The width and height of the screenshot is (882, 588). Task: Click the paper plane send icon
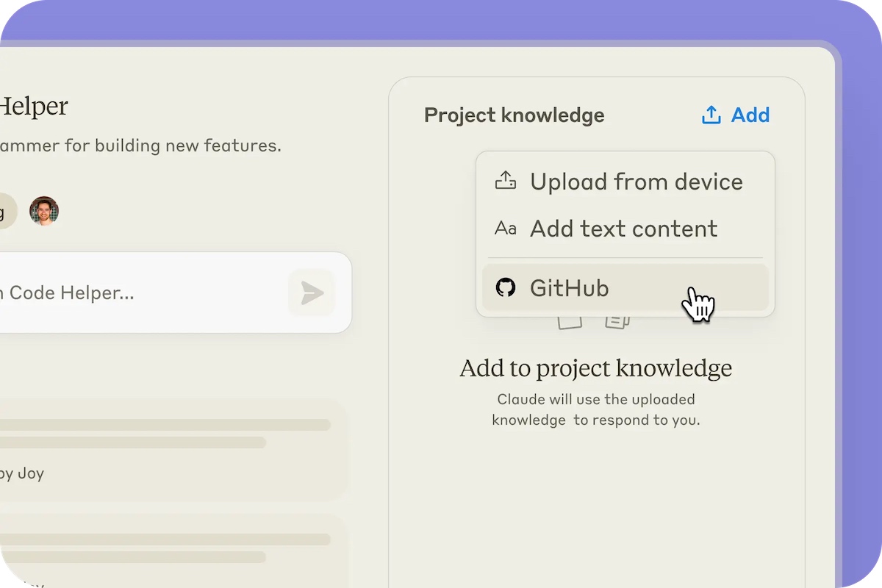click(312, 293)
